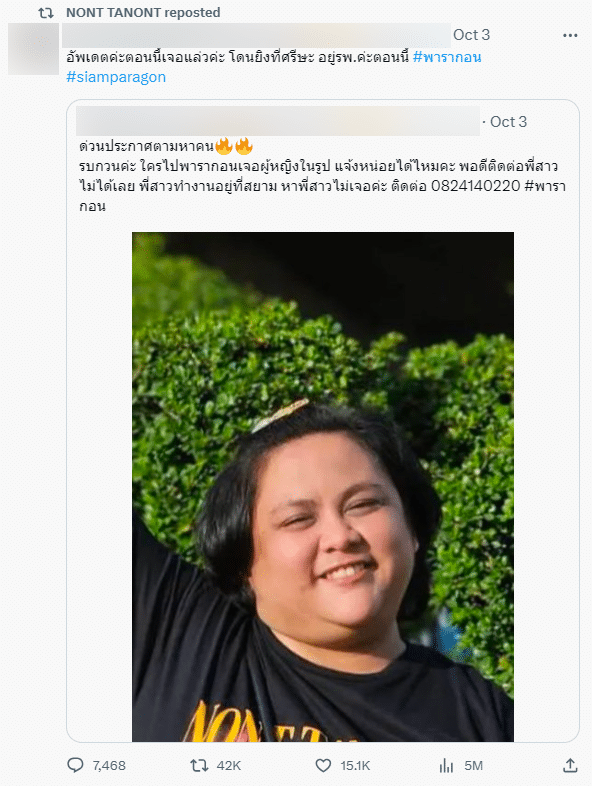
Task: Click the small repost icon above the post
Action: 46,13
